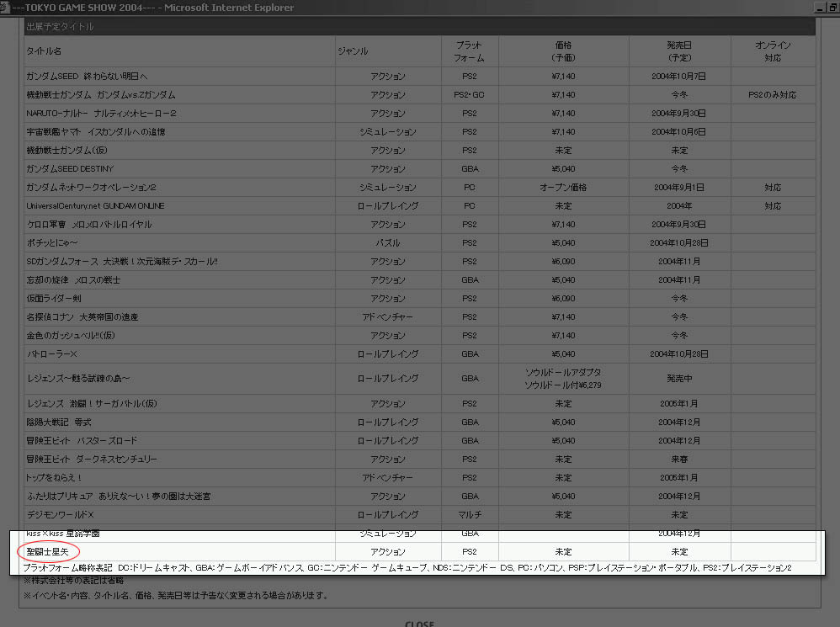Select title 'SDガンダムフォース 大決戦！次元海賊デ・スカール!!'
840x627 pixels.
click(122, 261)
